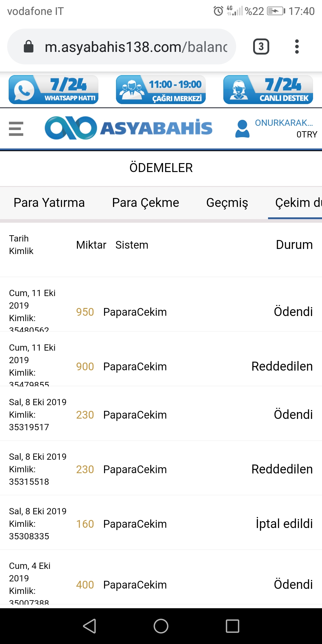Tap the WhatsApp Hattı 7/24 banner
Viewport: 322px width, 644px height.
54,90
